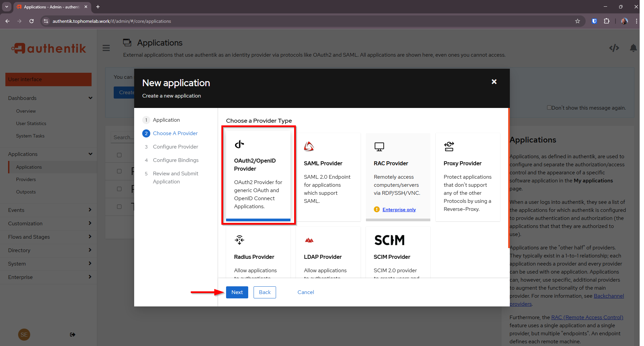644x346 pixels.
Task: Open the notifications bell
Action: pyautogui.click(x=633, y=48)
